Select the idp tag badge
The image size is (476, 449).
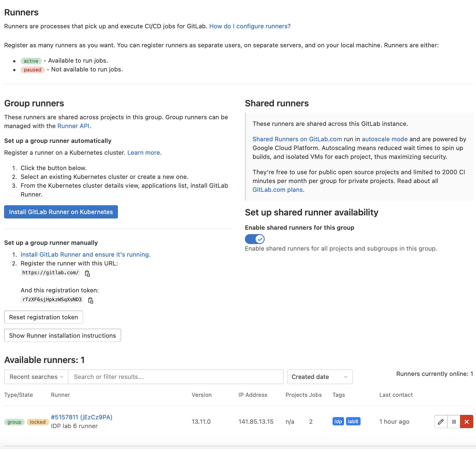[x=338, y=421]
